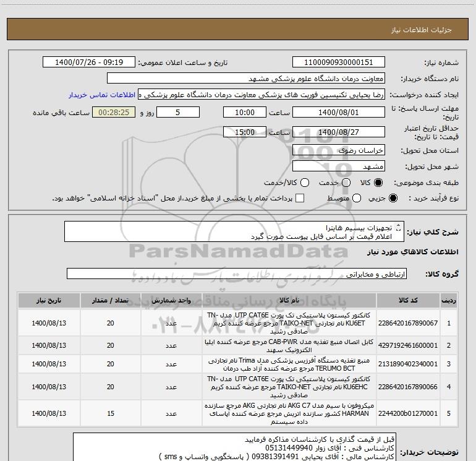
Task: Select the جزیی purchase type radio
Action: point(393,198)
